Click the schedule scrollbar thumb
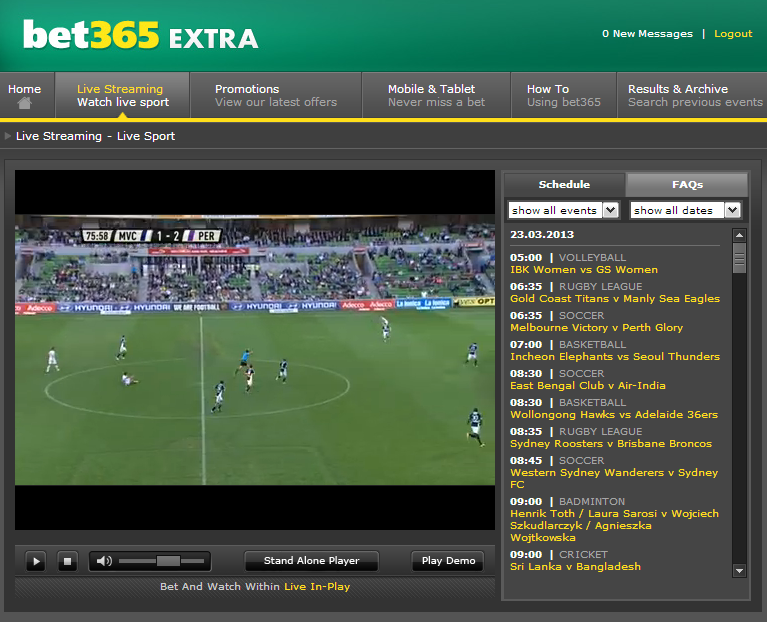 pyautogui.click(x=739, y=258)
